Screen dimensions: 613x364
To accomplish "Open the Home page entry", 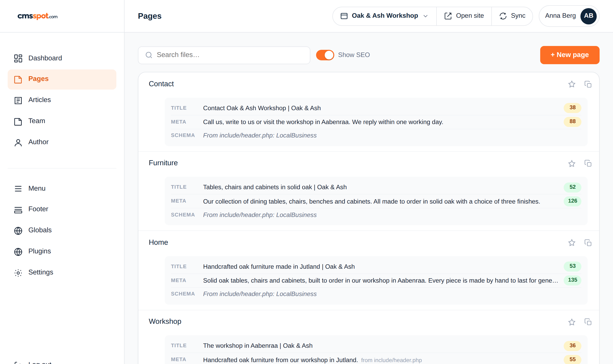I will coord(158,242).
